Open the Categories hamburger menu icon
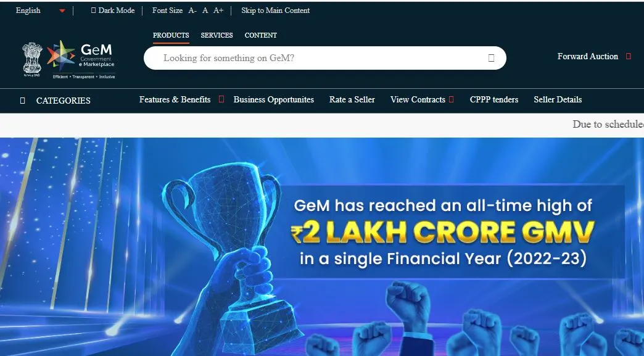This screenshot has width=644, height=356. click(23, 101)
